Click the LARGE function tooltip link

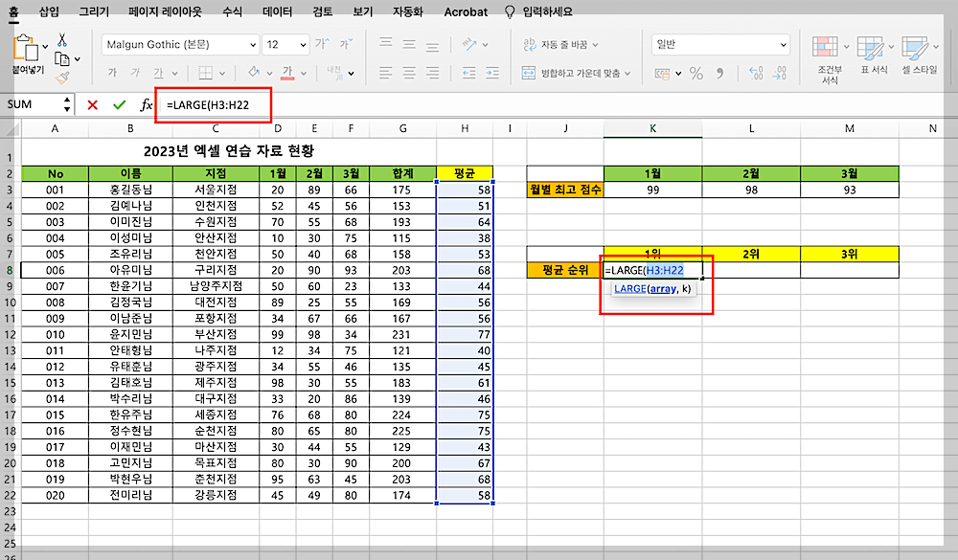pyautogui.click(x=630, y=288)
